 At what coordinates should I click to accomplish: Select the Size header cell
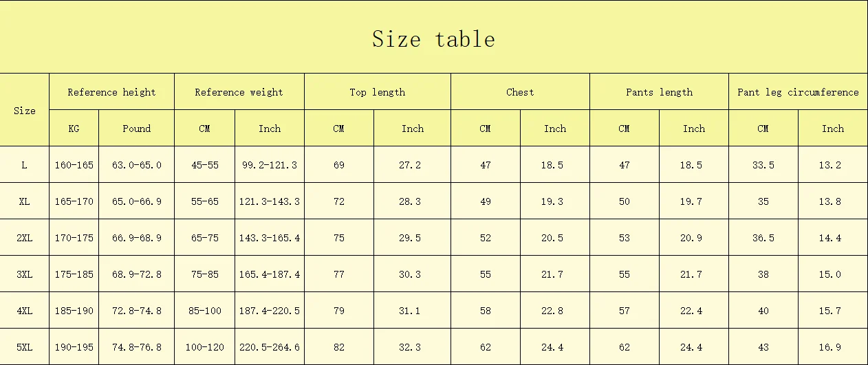[25, 110]
